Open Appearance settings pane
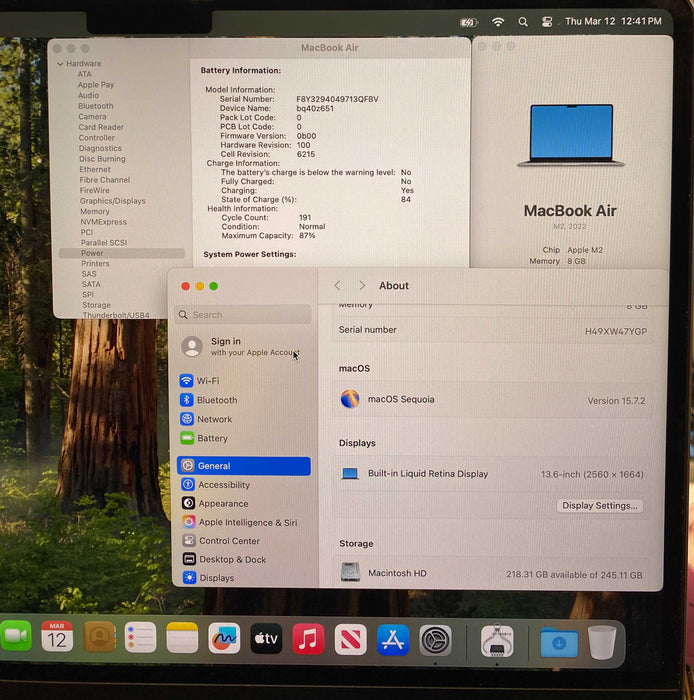Screen dimensions: 694x700 pos(244,503)
